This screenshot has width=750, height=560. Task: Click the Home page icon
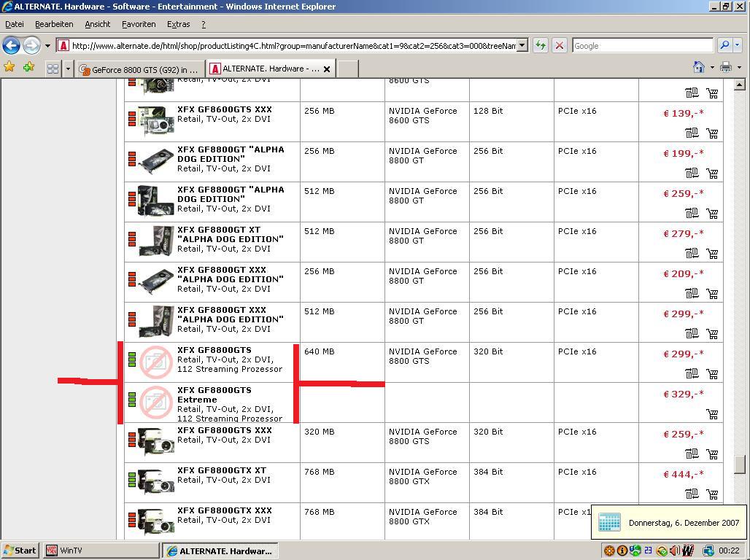coord(699,67)
